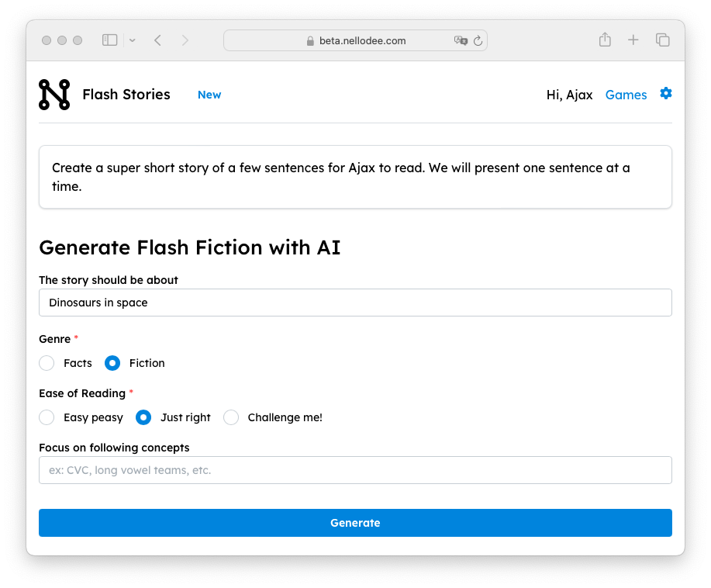Viewport: 711px width, 588px height.
Task: Click the Nellodee N logo icon
Action: (54, 95)
